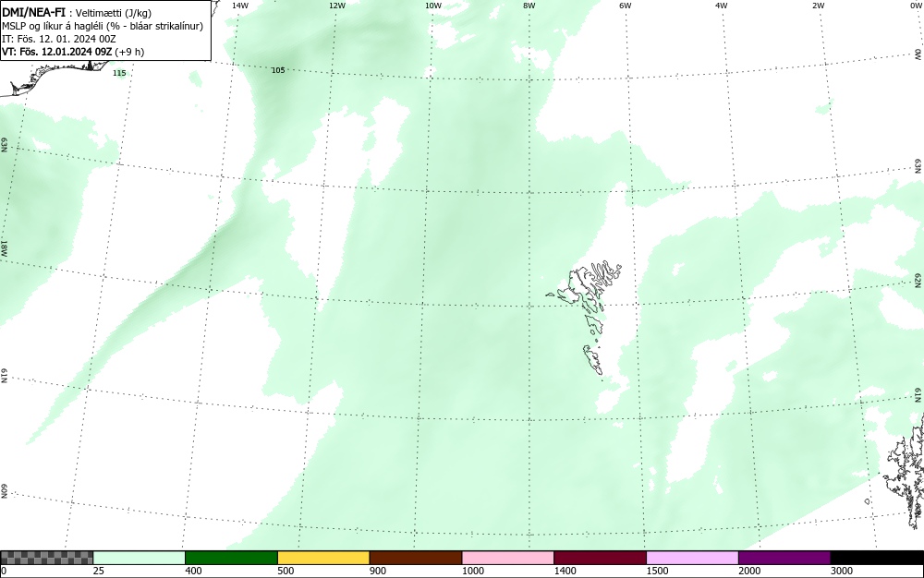Click the 'MSLP og líkur á hagléli' line
The width and height of the screenshot is (924, 578).
(103, 26)
